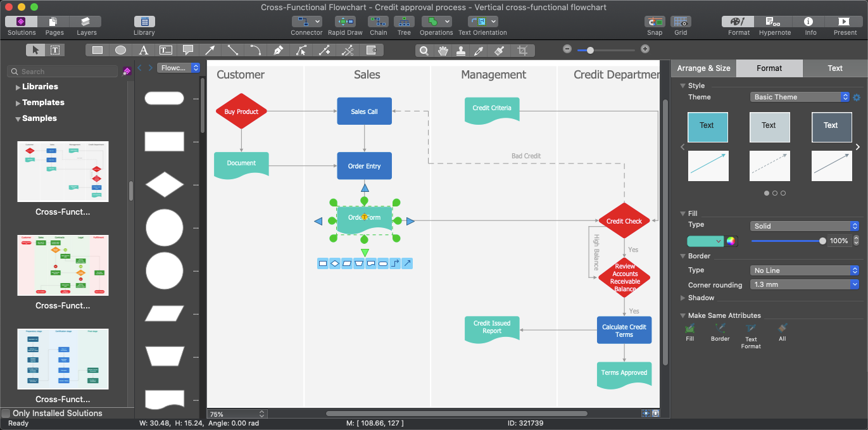This screenshot has width=868, height=430.
Task: Open the Solutions panel
Action: (22, 25)
